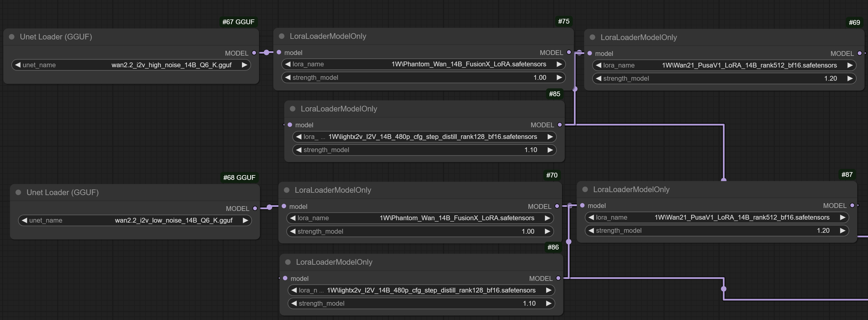Open lora_name dropdown in node #86
The width and height of the screenshot is (868, 320).
tap(421, 290)
